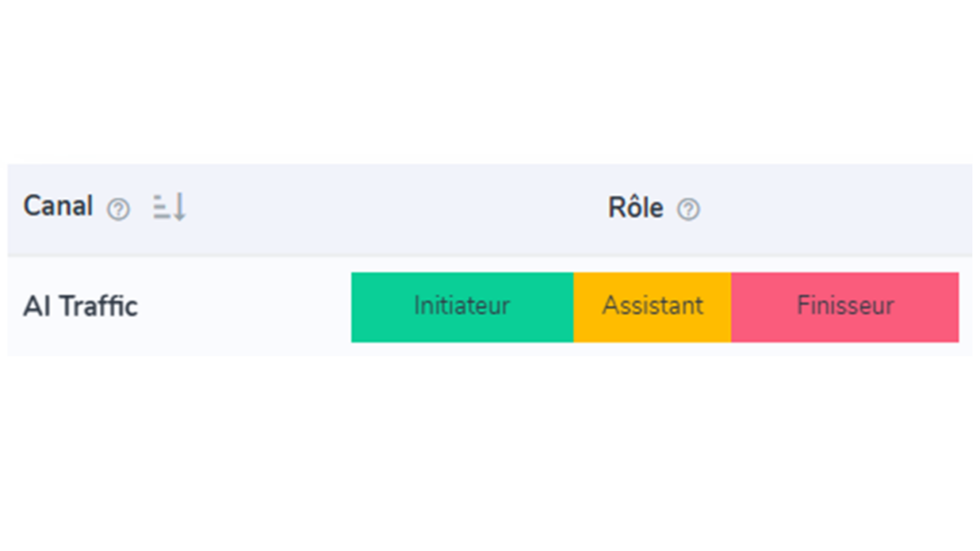Click the Rôle column header
The image size is (980, 551).
click(x=635, y=208)
